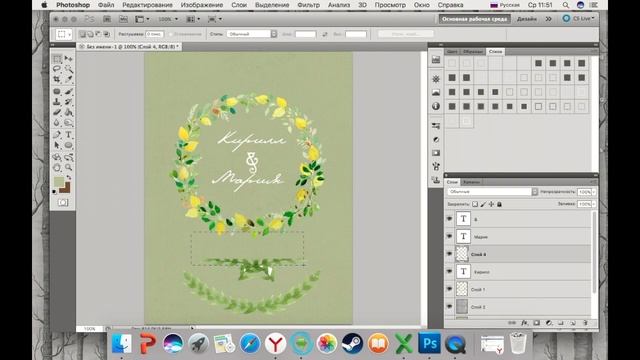
Task: Open the marquee Style dropdown
Action: pos(252,34)
